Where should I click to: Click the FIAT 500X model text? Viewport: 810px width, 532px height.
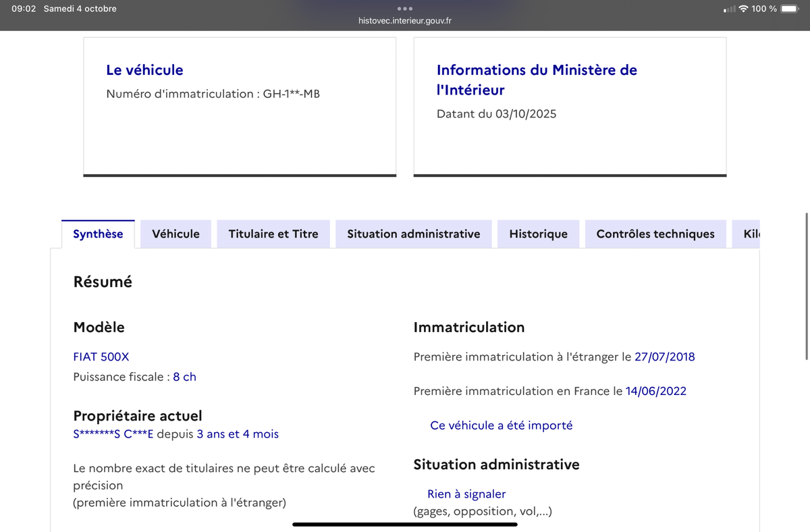101,356
